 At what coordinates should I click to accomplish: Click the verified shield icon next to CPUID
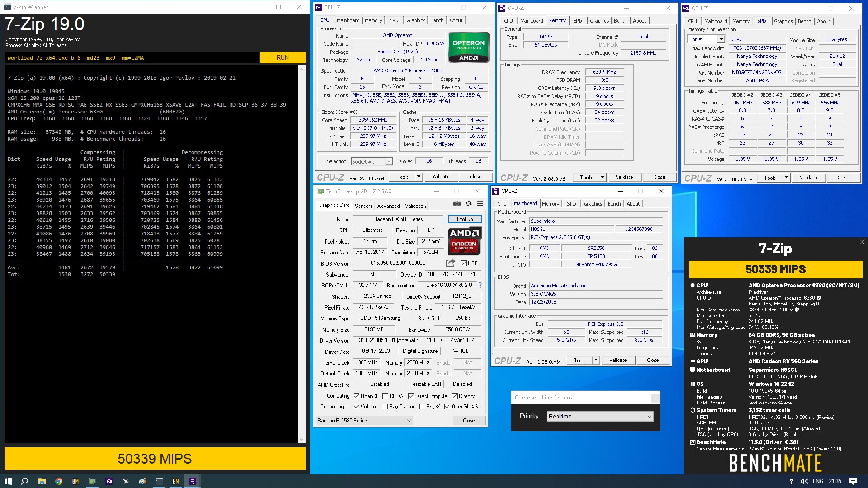(819, 298)
